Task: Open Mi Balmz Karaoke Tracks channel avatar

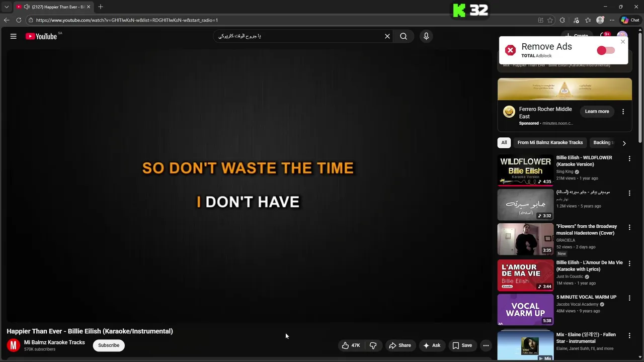Action: 14,345
